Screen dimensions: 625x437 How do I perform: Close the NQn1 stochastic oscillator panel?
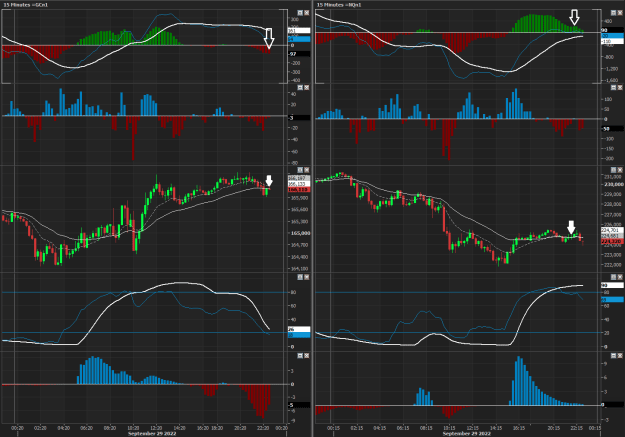point(620,277)
